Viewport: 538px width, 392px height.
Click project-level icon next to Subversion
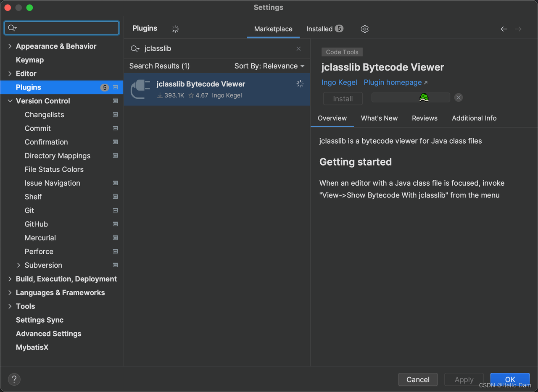click(115, 265)
